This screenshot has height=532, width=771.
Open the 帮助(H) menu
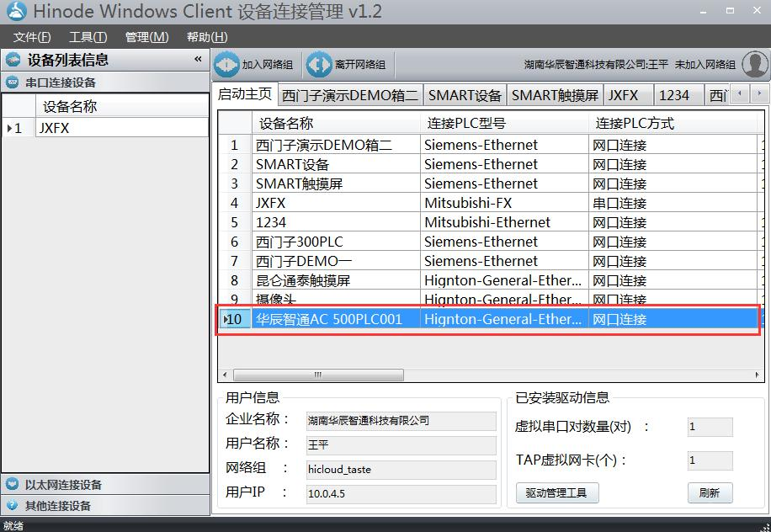pos(205,37)
